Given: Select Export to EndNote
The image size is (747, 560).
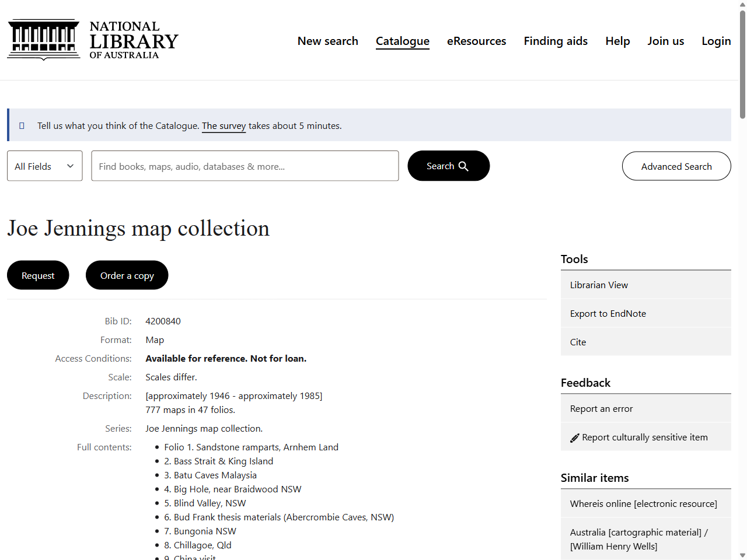Looking at the screenshot, I should click(x=608, y=313).
